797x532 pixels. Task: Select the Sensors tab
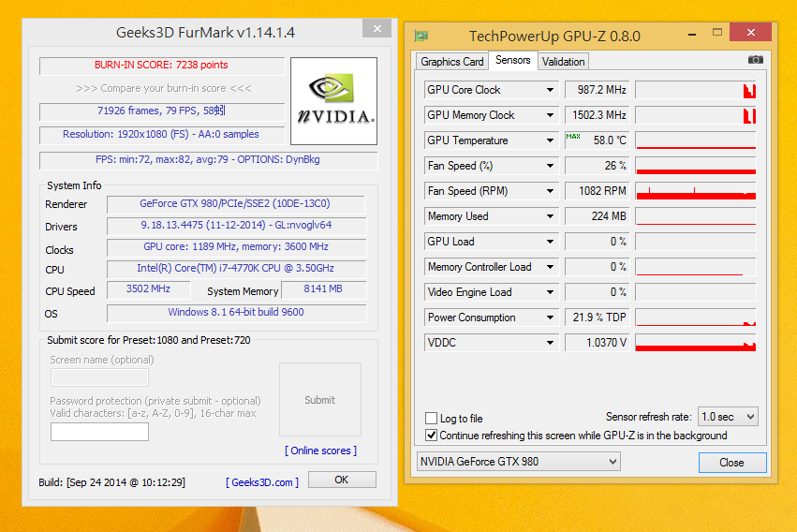coord(513,60)
